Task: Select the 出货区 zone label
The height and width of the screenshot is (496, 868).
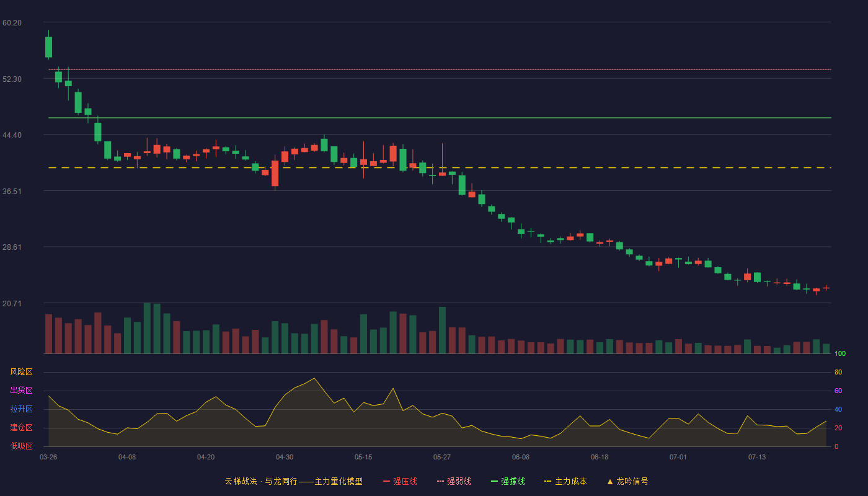Action: [21, 391]
